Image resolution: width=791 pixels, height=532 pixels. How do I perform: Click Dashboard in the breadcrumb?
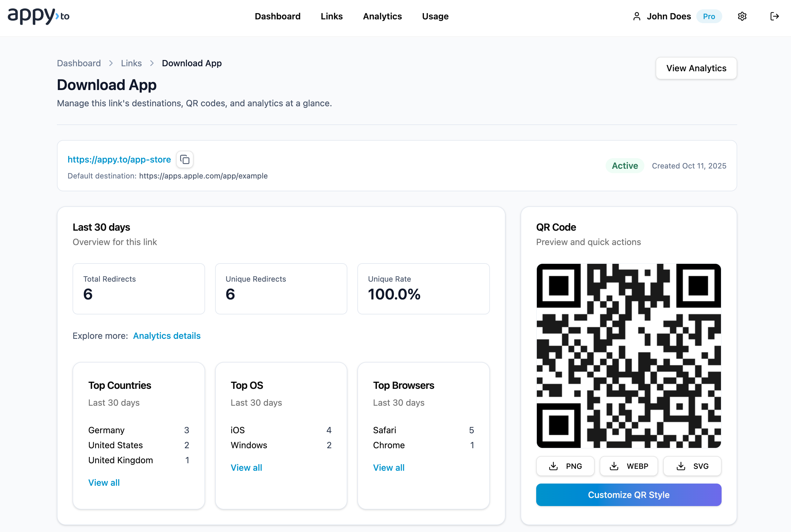[x=79, y=63]
